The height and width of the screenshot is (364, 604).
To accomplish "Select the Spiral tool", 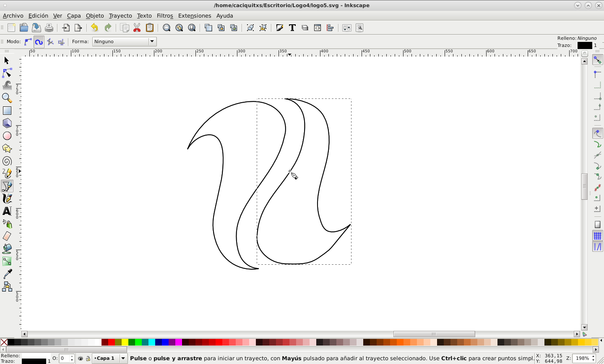I will [x=7, y=161].
